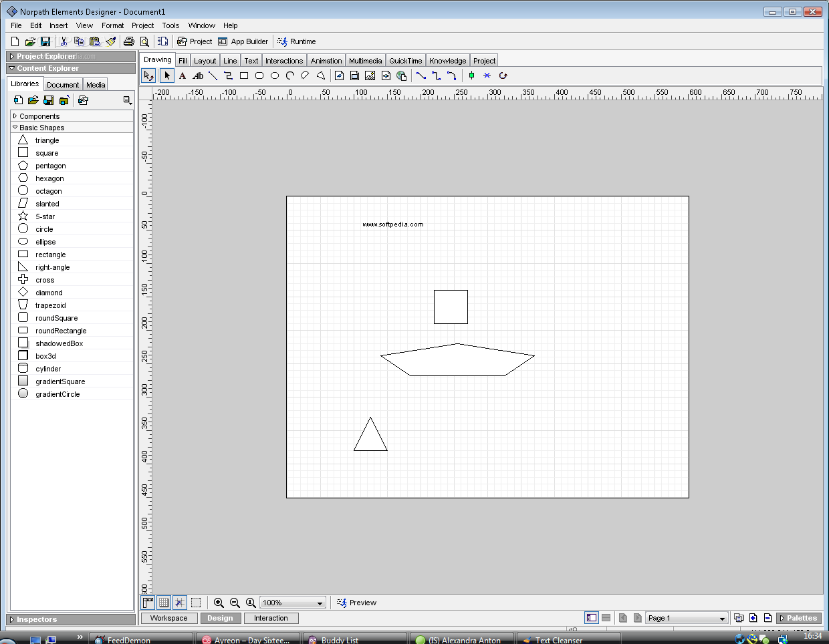
Task: Expand the Components library section
Action: (15, 116)
